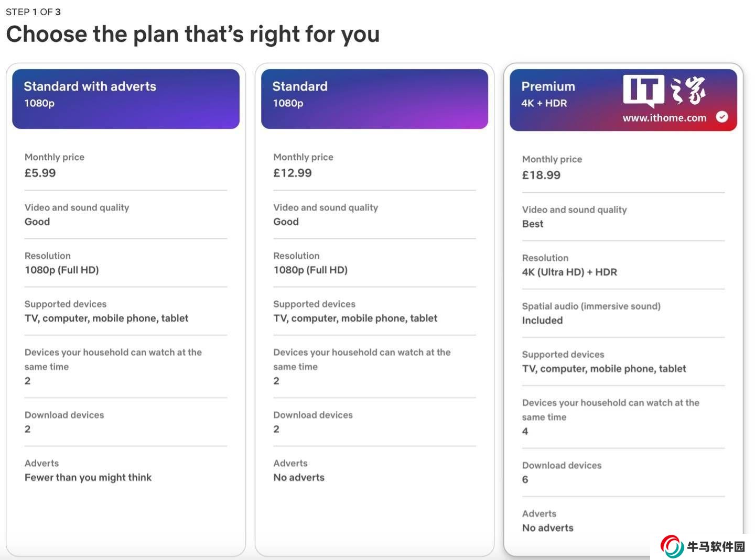Click 'No adverts' in the Premium card
This screenshot has width=755, height=560.
pos(547,528)
